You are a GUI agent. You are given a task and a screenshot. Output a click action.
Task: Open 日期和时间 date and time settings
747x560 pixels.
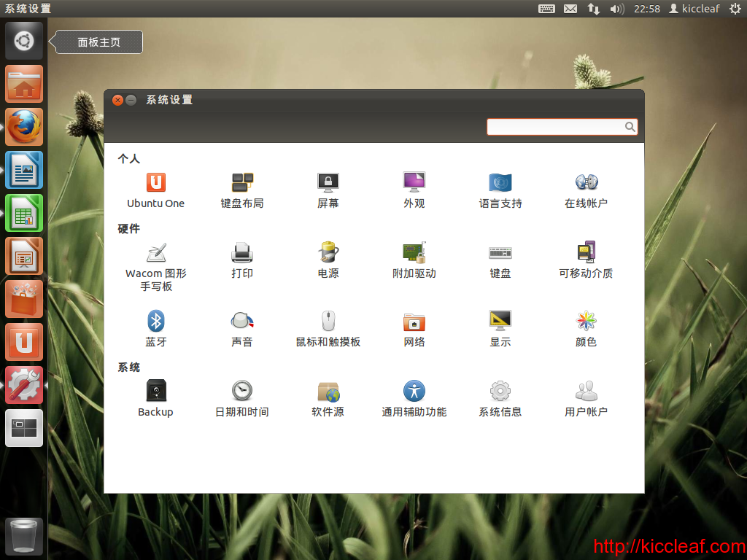(x=242, y=399)
